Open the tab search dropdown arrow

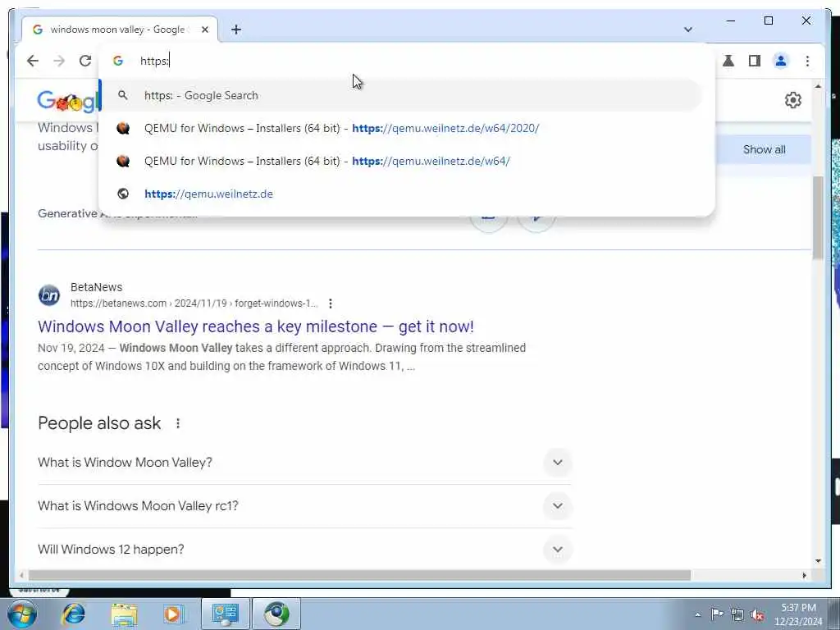point(688,30)
